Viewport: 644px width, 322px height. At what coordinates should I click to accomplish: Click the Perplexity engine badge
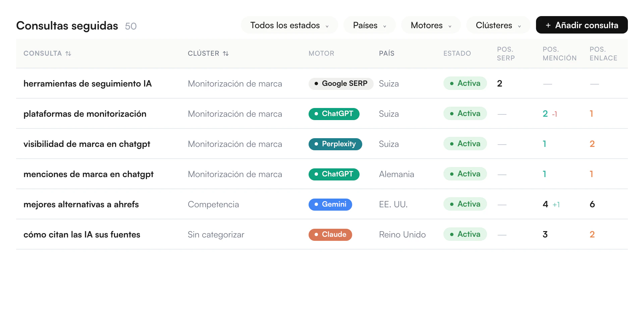tap(335, 144)
